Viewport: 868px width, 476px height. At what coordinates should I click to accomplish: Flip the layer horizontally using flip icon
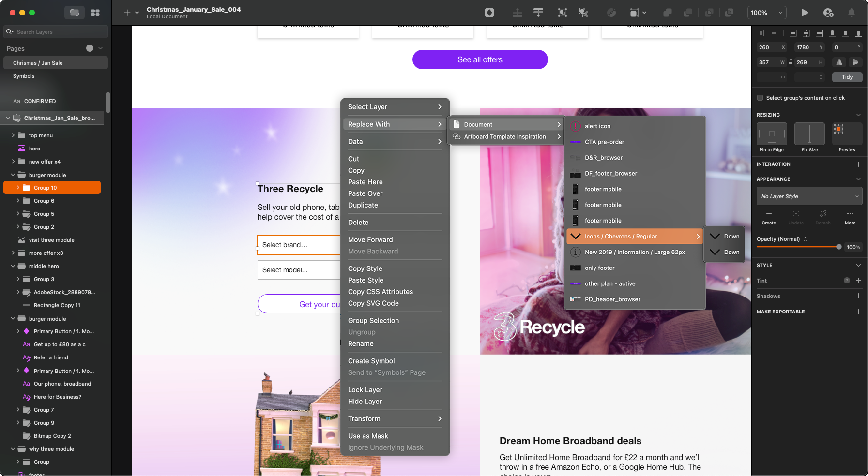click(x=839, y=62)
